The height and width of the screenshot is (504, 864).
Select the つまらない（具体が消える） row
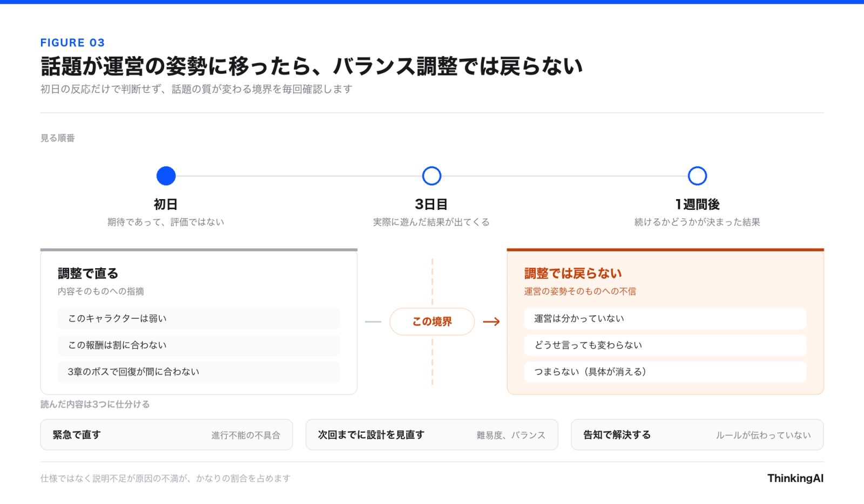665,372
